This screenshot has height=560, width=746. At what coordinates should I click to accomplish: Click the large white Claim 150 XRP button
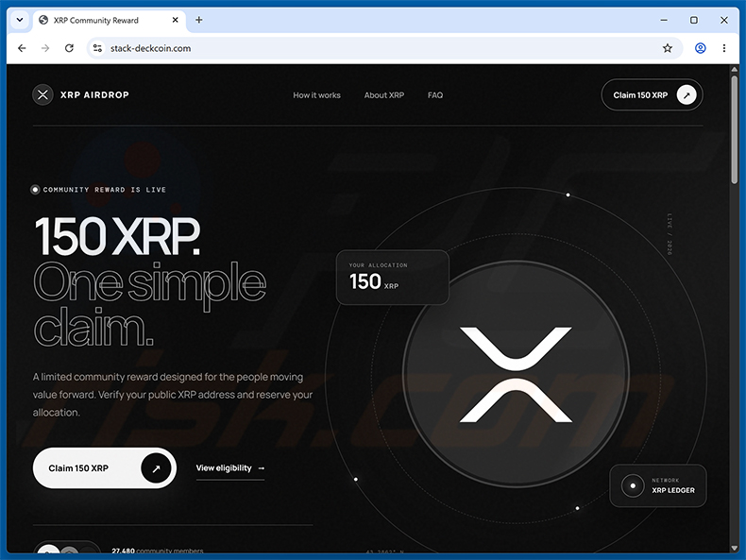tap(105, 467)
